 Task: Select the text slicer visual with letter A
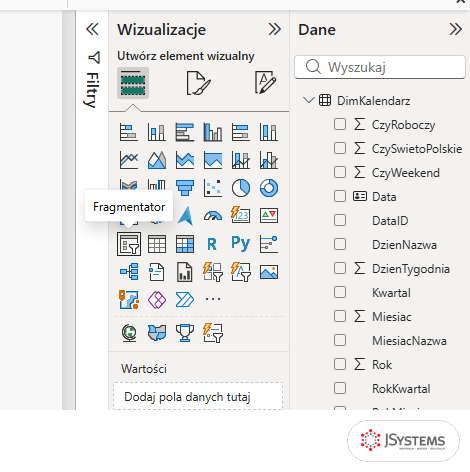point(241,272)
